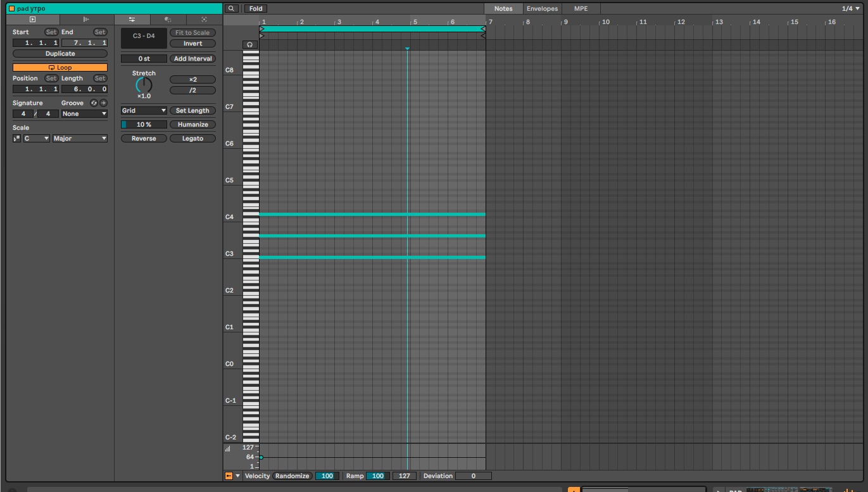This screenshot has width=868, height=492.
Task: Expand the lane selector arrow beside Velocity
Action: pyautogui.click(x=238, y=476)
